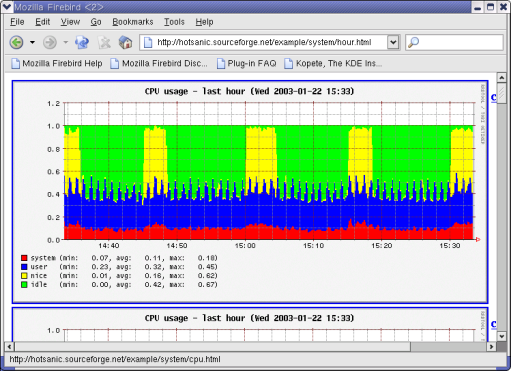Expand the Forward button history dropdown

(x=66, y=42)
